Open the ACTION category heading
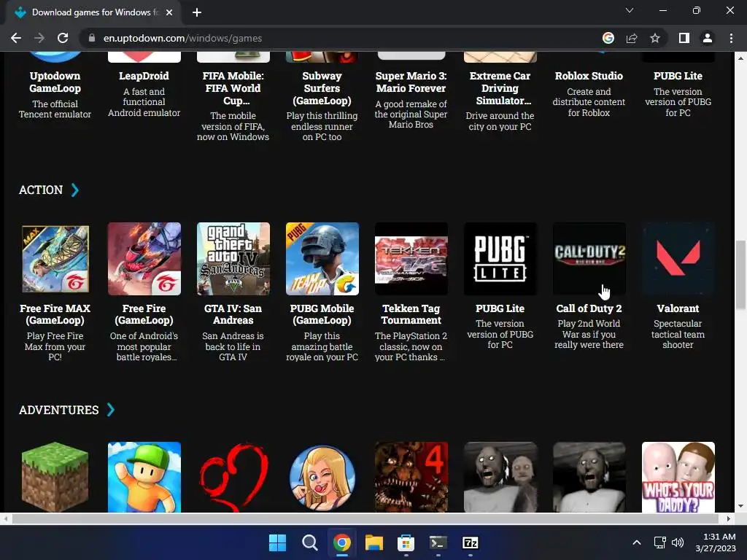 41,190
